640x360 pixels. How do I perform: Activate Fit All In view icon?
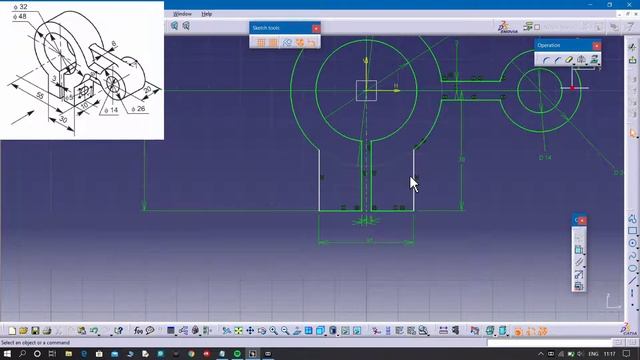click(x=238, y=331)
